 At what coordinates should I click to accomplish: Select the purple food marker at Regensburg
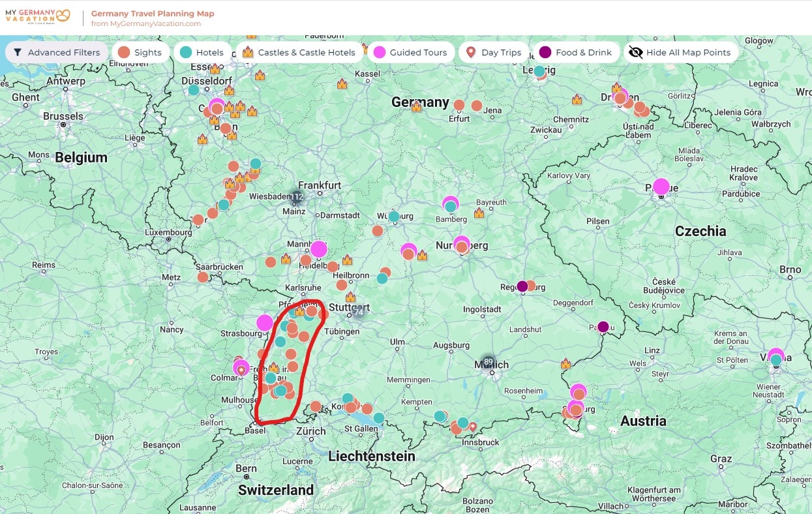pos(522,286)
